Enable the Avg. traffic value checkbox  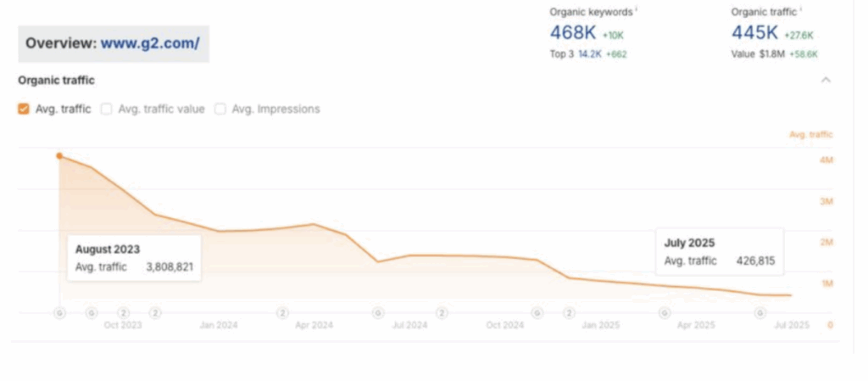click(x=107, y=109)
